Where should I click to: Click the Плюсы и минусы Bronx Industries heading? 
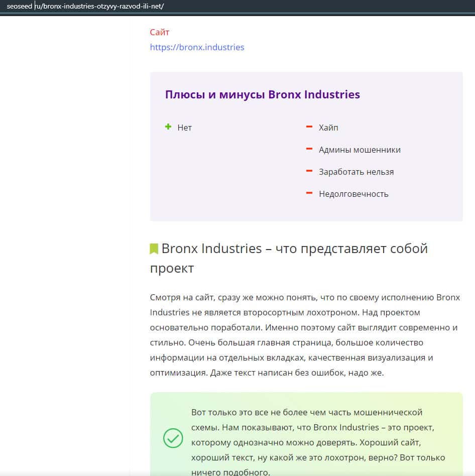[262, 94]
